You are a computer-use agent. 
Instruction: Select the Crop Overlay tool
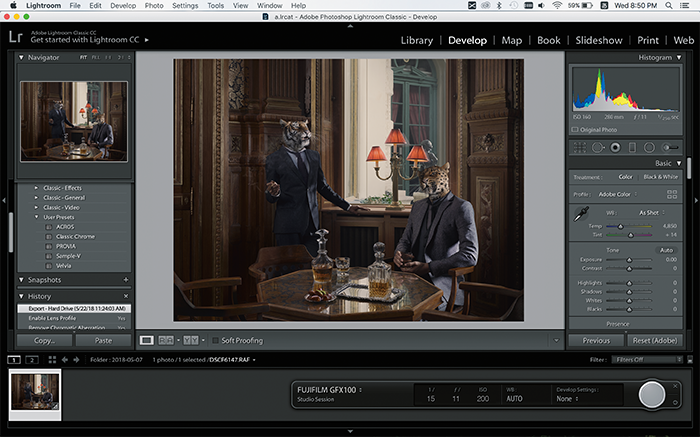[582, 146]
